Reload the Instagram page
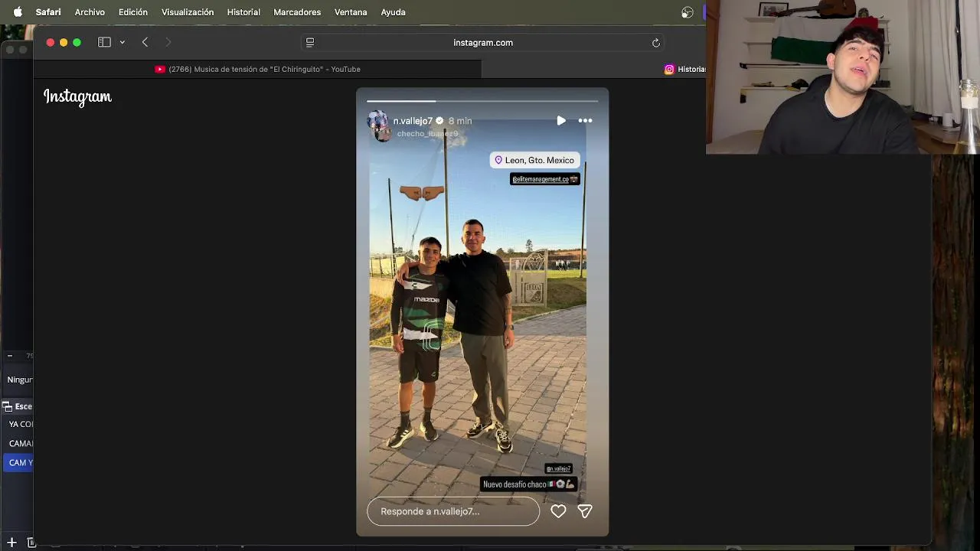 (656, 43)
